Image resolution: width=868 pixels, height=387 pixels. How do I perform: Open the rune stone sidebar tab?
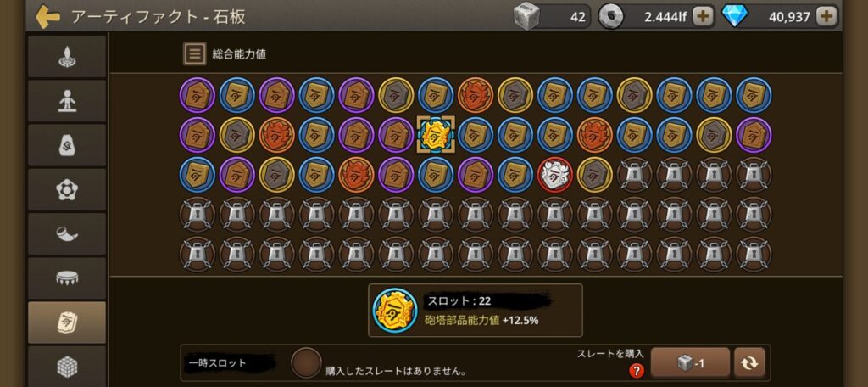tap(67, 145)
